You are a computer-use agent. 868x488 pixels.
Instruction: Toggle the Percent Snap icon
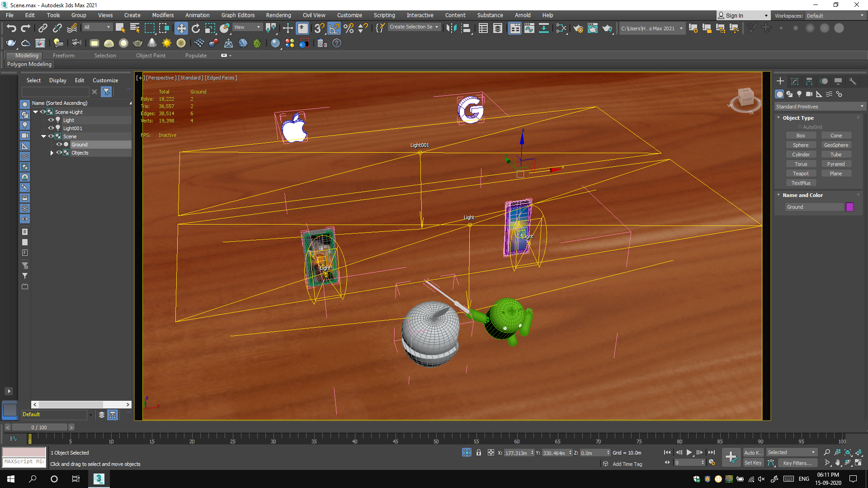[349, 28]
